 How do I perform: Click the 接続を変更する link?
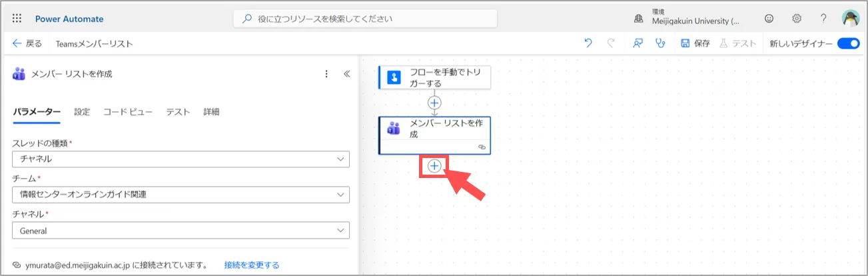[252, 265]
